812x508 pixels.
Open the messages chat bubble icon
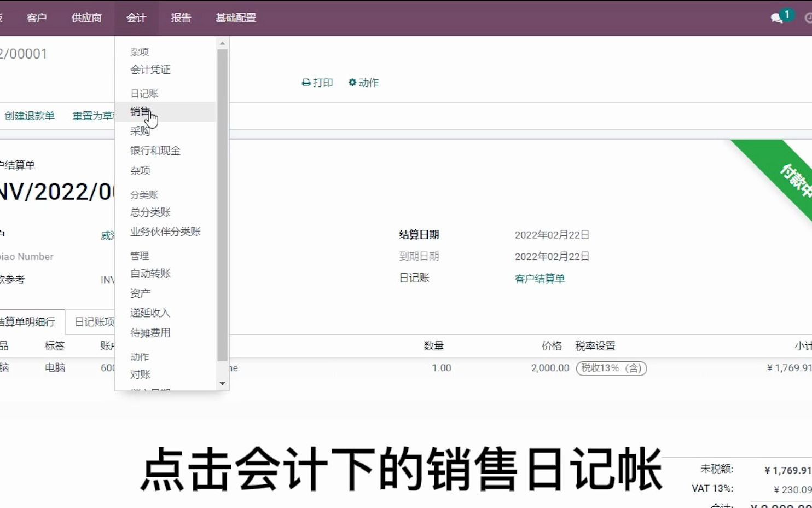click(x=776, y=18)
